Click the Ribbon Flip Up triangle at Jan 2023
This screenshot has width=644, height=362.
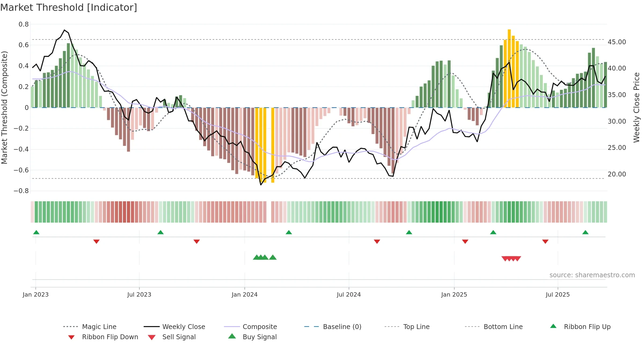point(36,232)
